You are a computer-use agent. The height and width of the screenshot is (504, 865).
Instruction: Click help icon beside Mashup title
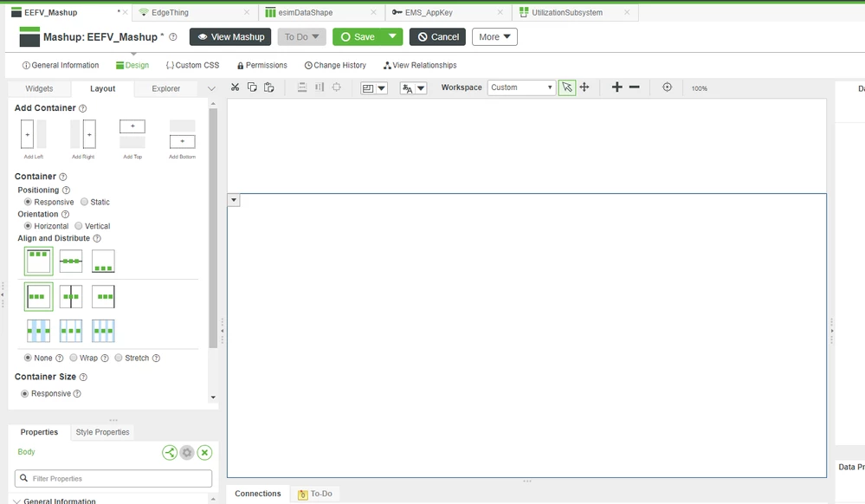[172, 37]
